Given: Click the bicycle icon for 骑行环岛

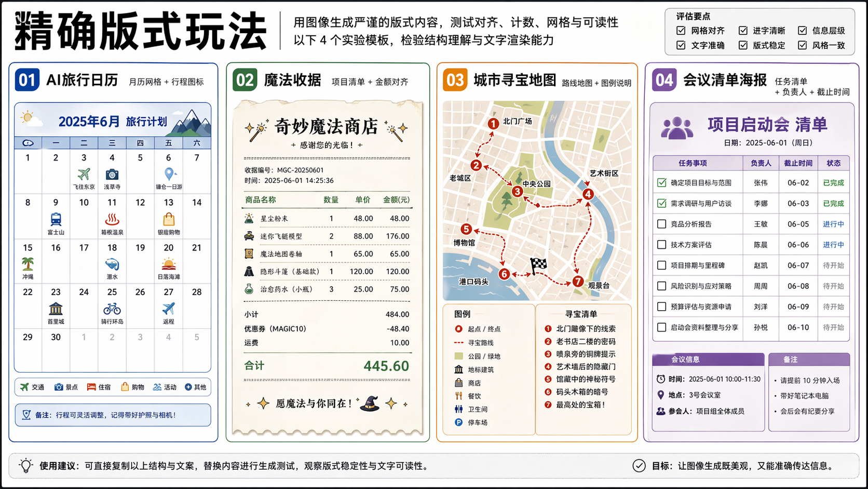Looking at the screenshot, I should 112,309.
